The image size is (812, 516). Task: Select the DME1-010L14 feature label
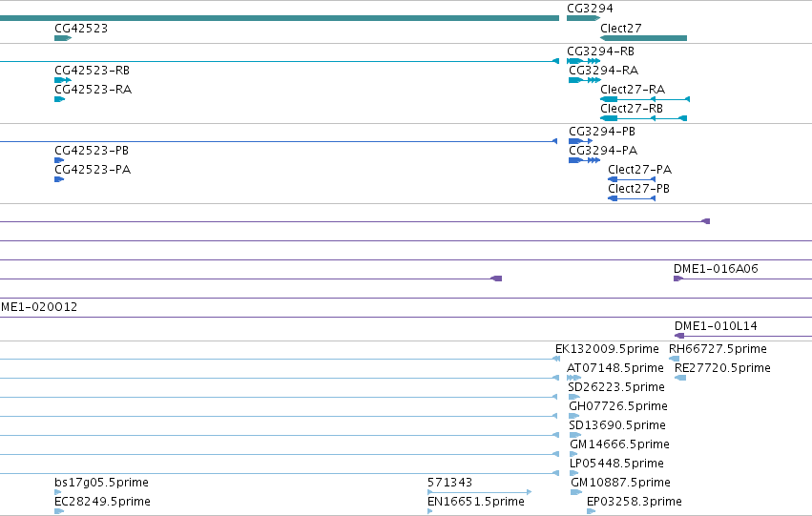[x=716, y=326]
